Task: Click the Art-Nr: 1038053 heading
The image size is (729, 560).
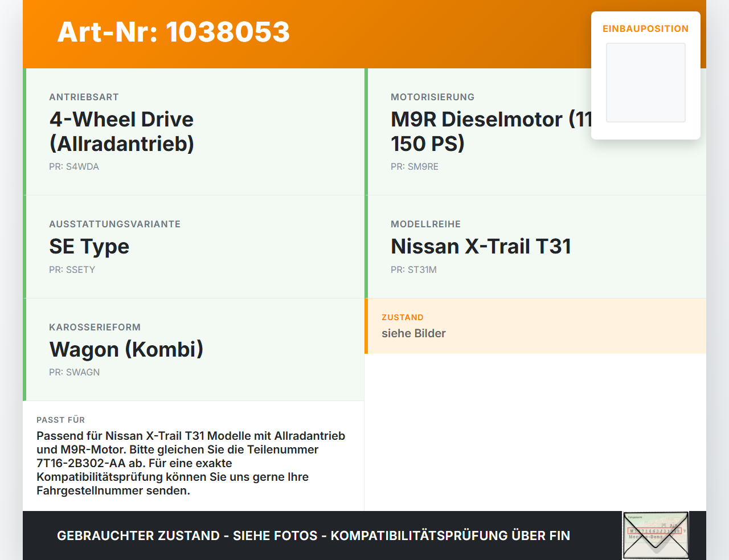Action: tap(174, 32)
